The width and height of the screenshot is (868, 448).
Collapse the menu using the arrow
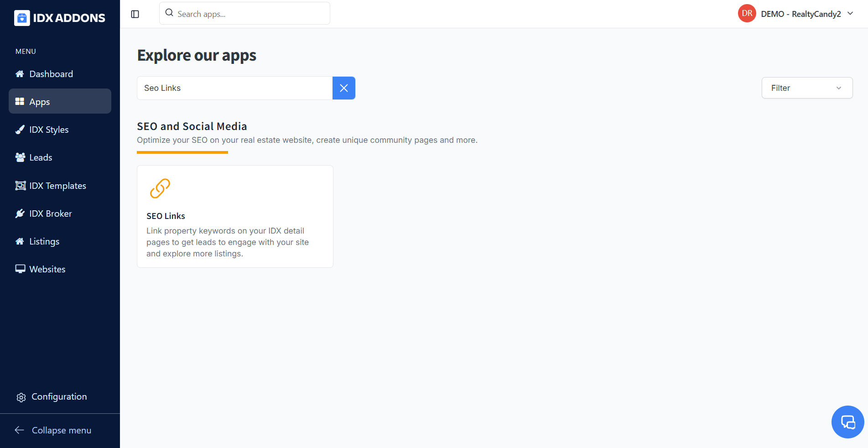point(20,430)
